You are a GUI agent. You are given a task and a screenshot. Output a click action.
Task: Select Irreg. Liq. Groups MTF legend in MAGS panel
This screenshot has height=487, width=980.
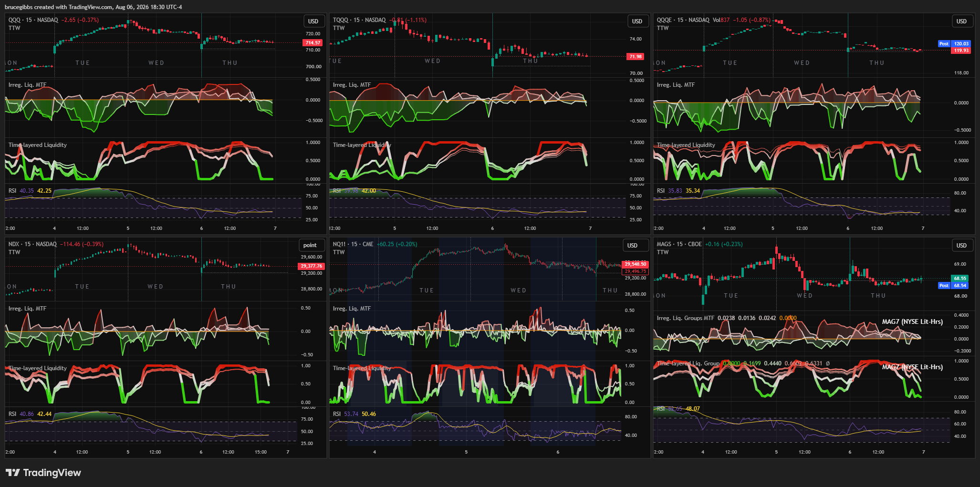coord(686,318)
